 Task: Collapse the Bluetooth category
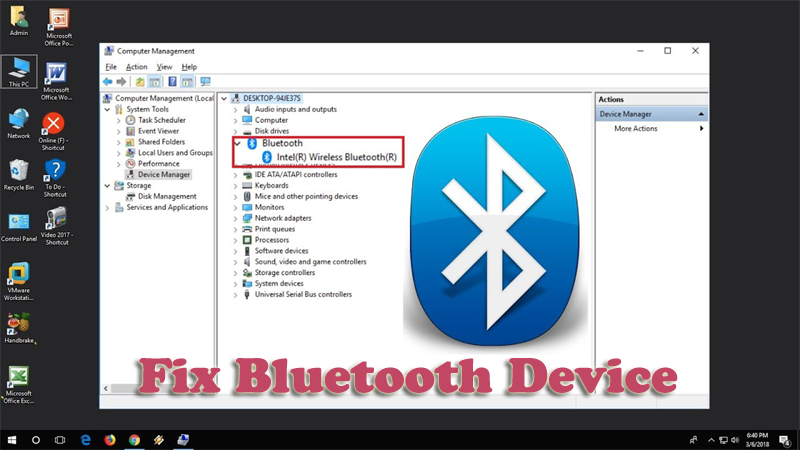pyautogui.click(x=237, y=143)
